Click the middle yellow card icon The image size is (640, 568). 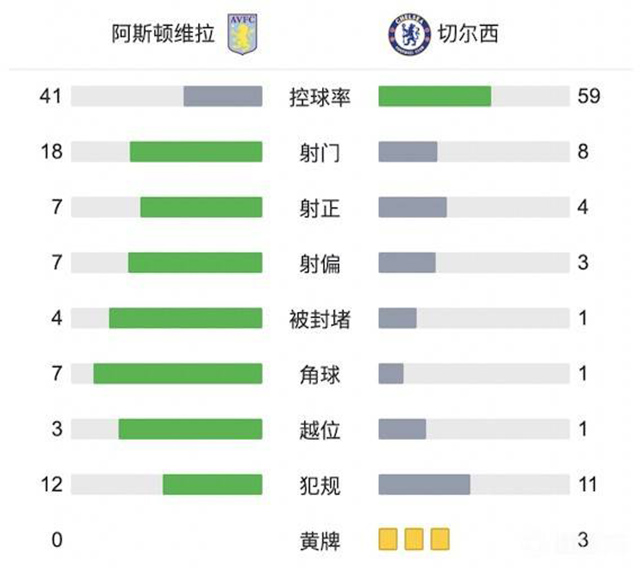point(414,540)
